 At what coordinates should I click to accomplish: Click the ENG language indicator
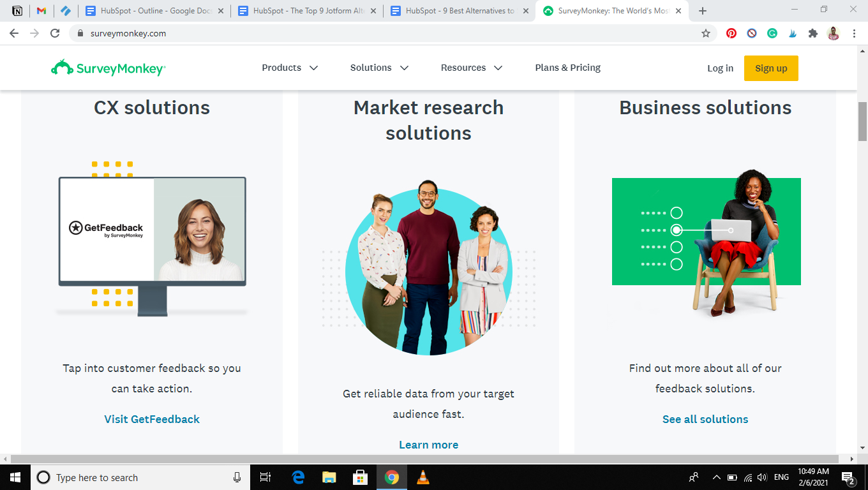click(781, 477)
